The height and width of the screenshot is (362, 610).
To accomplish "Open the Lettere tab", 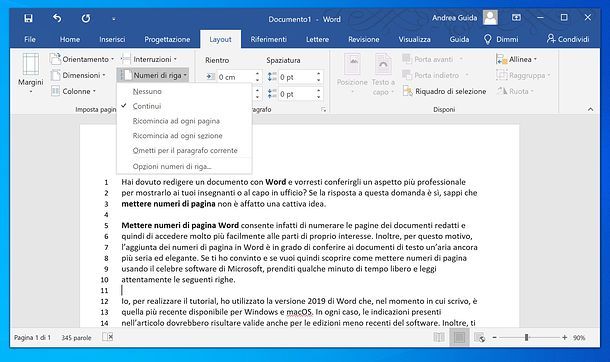I will pyautogui.click(x=317, y=39).
